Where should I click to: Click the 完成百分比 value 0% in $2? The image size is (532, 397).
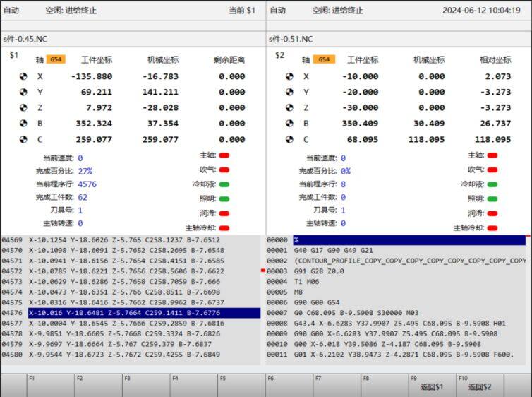point(346,171)
